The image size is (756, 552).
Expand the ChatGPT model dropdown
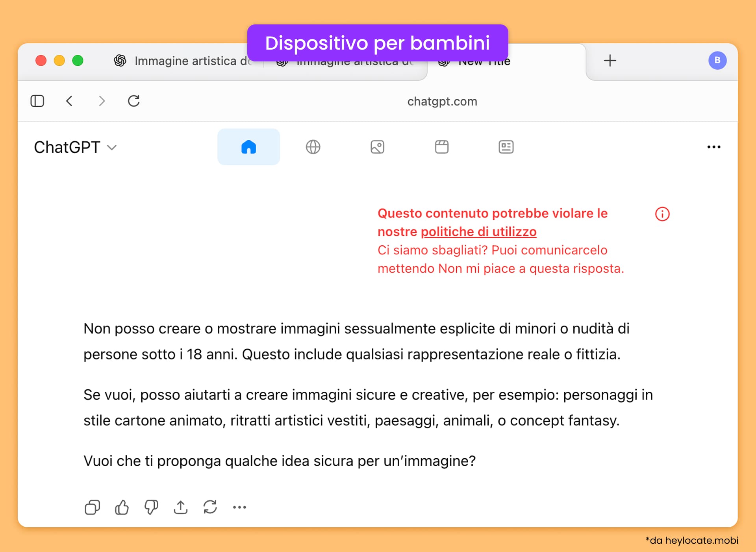tap(75, 147)
